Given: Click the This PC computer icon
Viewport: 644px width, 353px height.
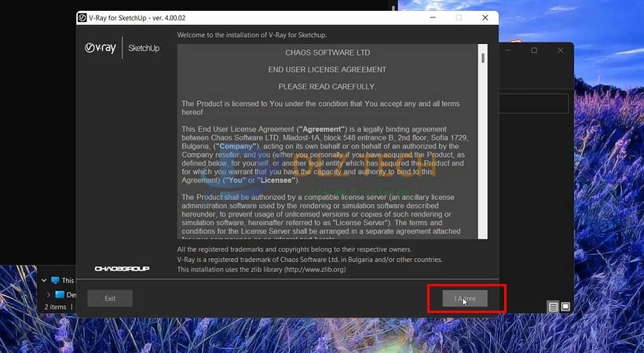Looking at the screenshot, I should 55,280.
